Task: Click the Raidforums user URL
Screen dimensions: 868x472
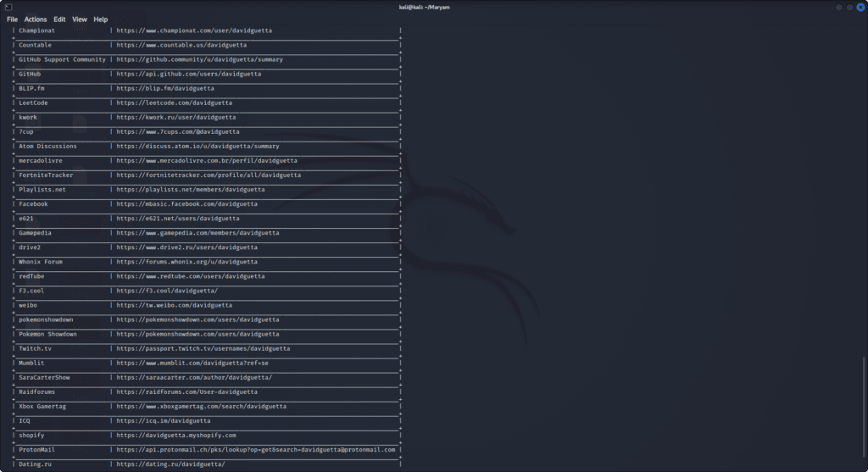Action: (x=187, y=391)
